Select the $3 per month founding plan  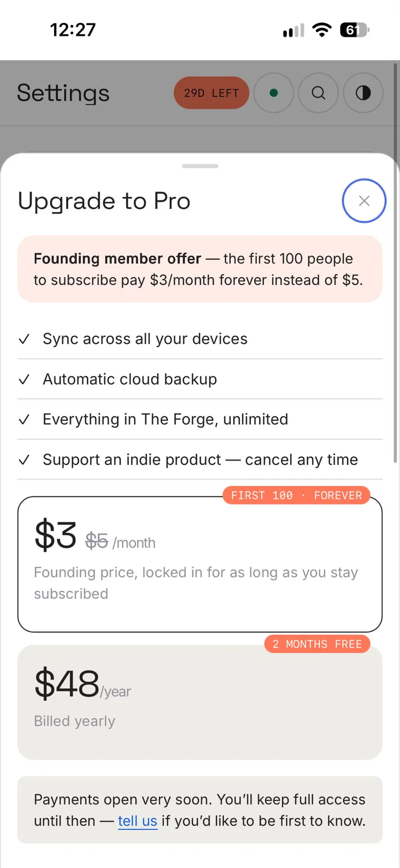point(200,564)
